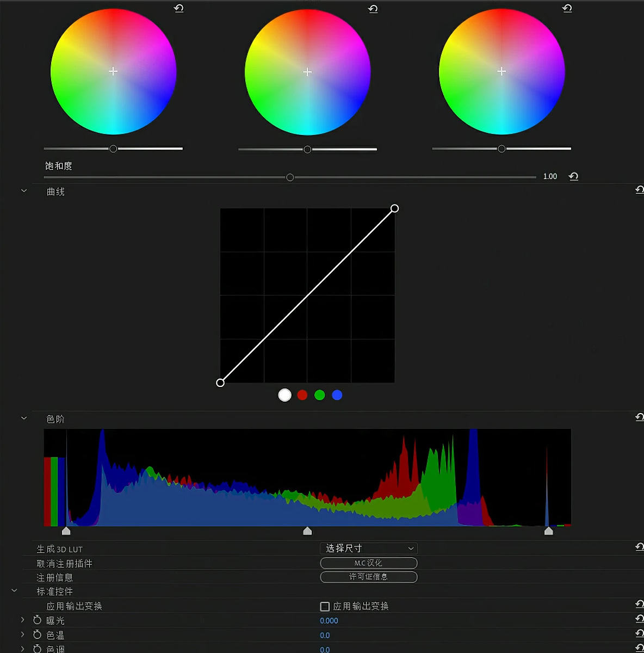Image resolution: width=644 pixels, height=653 pixels.
Task: Reset the third color wheel
Action: 567,8
